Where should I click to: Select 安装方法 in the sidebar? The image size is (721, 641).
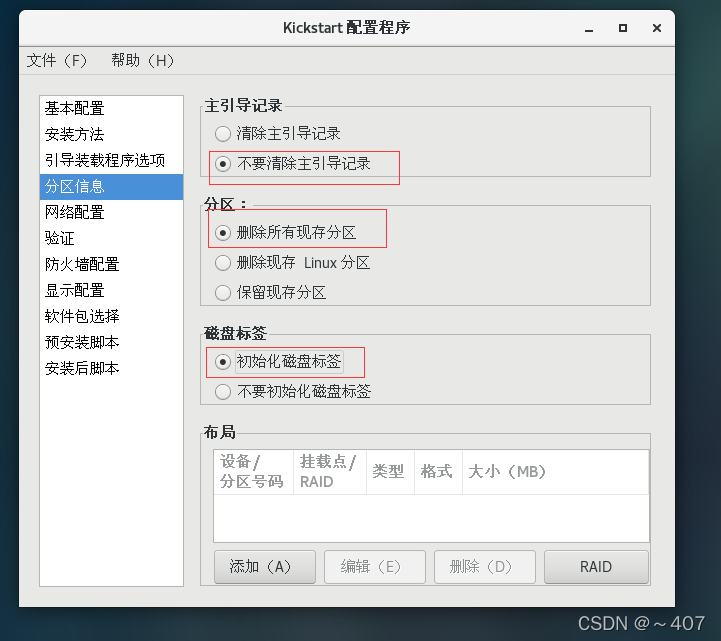[x=111, y=134]
